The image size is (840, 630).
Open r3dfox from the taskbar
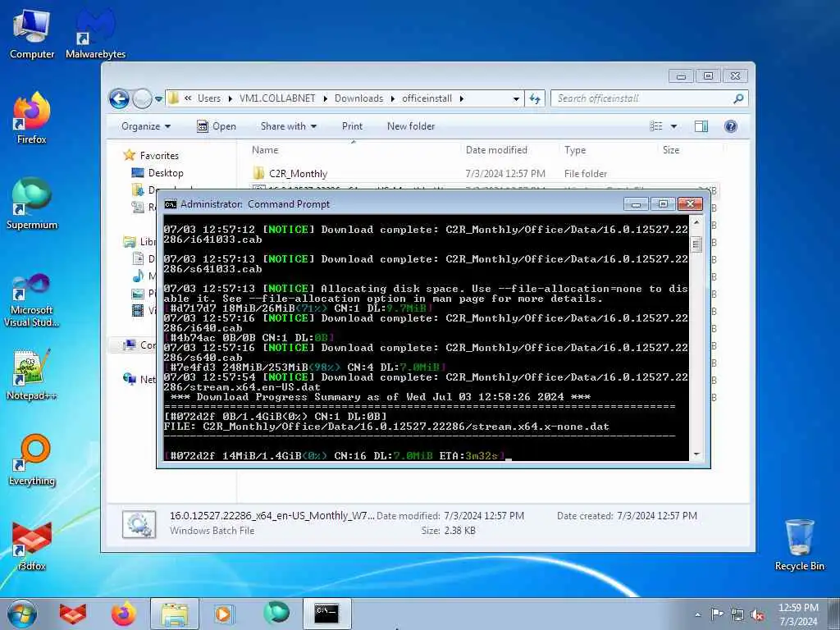pos(73,614)
